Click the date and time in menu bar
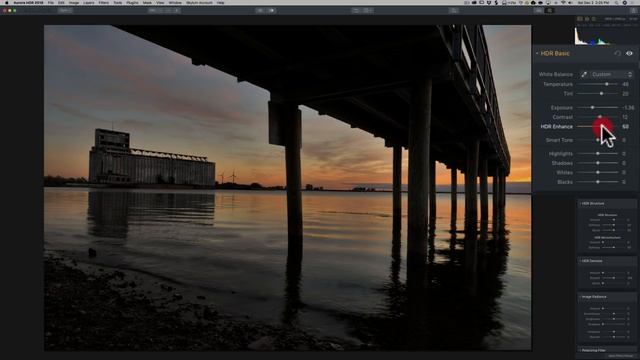 pos(593,2)
